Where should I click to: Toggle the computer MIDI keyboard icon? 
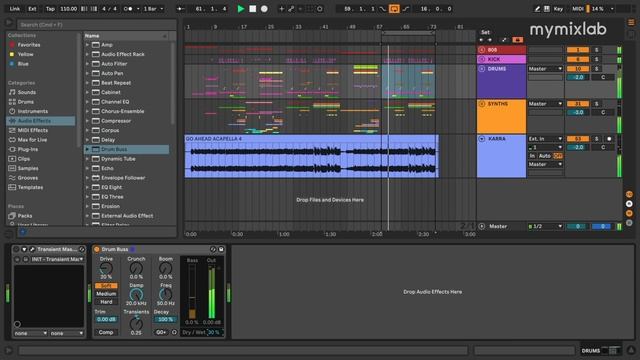pyautogui.click(x=547, y=9)
